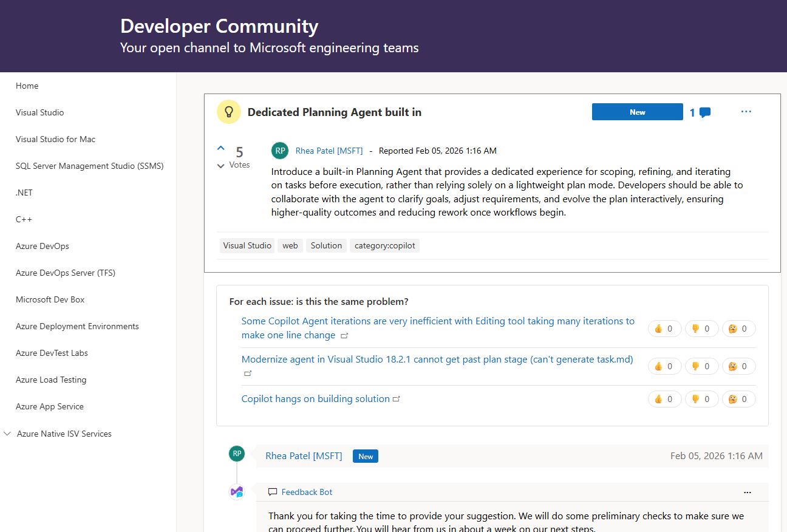Viewport: 787px width, 532px height.
Task: Go to Home in sidebar
Action: point(27,86)
